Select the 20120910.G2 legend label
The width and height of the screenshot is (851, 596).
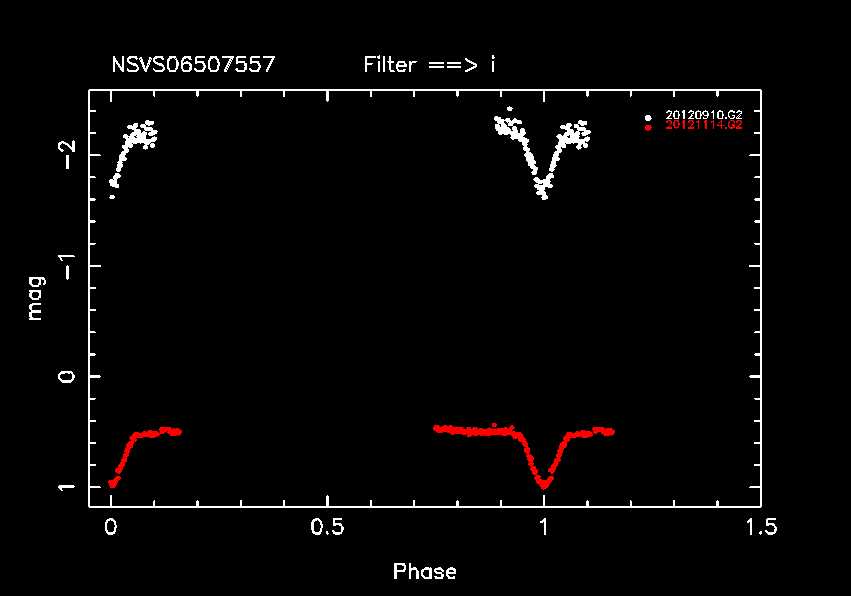coord(703,116)
